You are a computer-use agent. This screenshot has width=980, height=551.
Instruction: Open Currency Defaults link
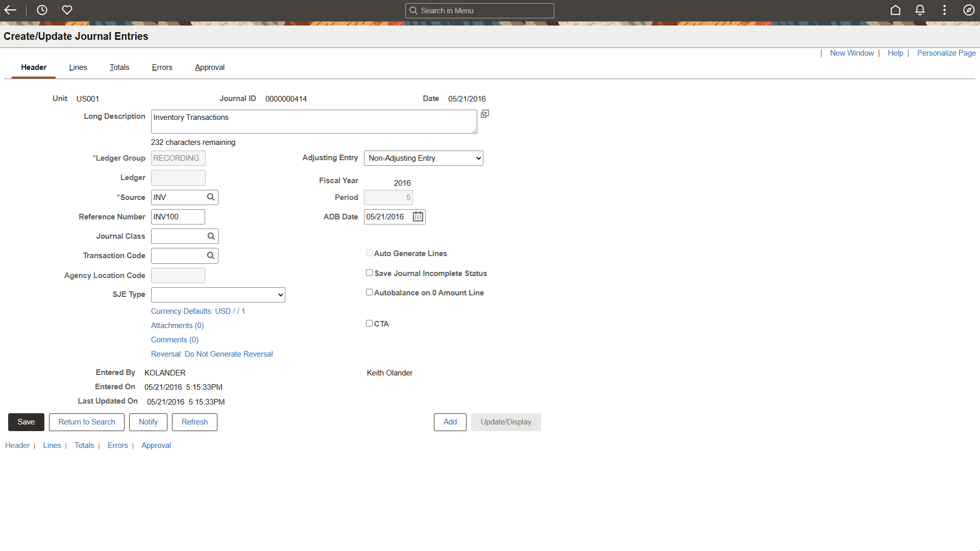(198, 311)
